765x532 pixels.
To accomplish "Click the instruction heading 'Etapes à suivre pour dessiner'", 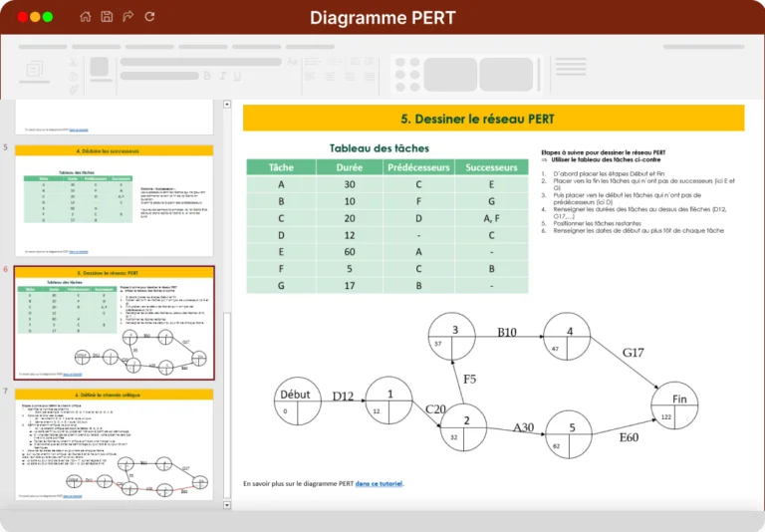I will [x=603, y=152].
